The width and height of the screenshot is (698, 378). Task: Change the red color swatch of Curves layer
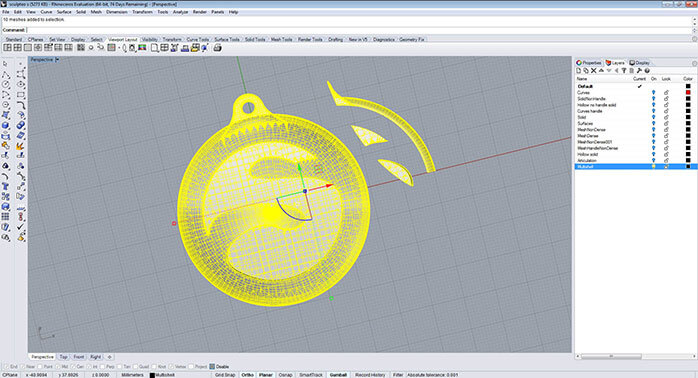[688, 93]
